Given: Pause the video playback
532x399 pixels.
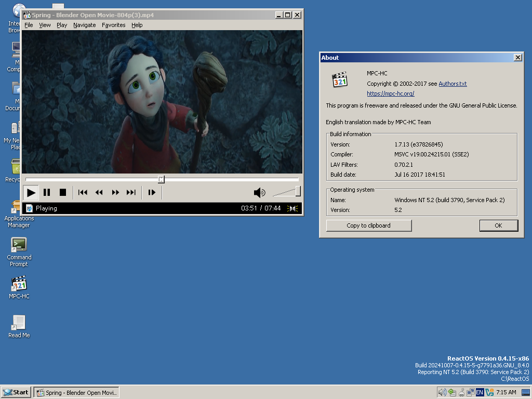Looking at the screenshot, I should click(x=47, y=193).
